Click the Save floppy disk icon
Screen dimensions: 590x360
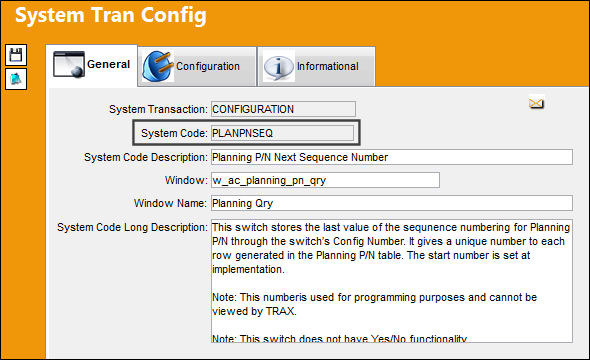coord(16,55)
